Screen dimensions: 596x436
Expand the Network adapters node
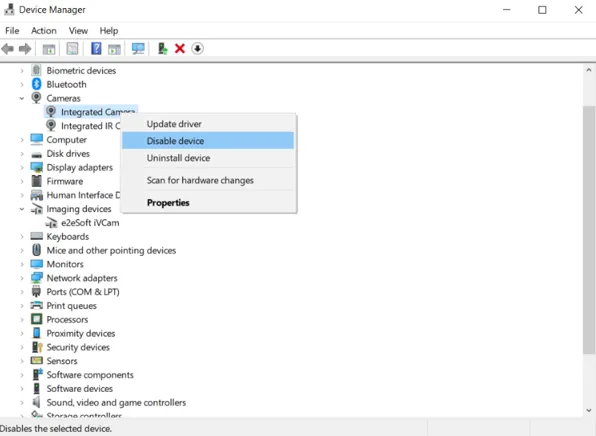click(22, 278)
